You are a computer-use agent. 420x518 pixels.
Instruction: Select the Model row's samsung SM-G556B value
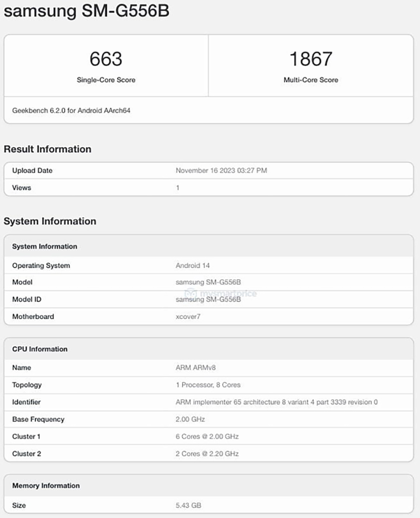click(208, 282)
